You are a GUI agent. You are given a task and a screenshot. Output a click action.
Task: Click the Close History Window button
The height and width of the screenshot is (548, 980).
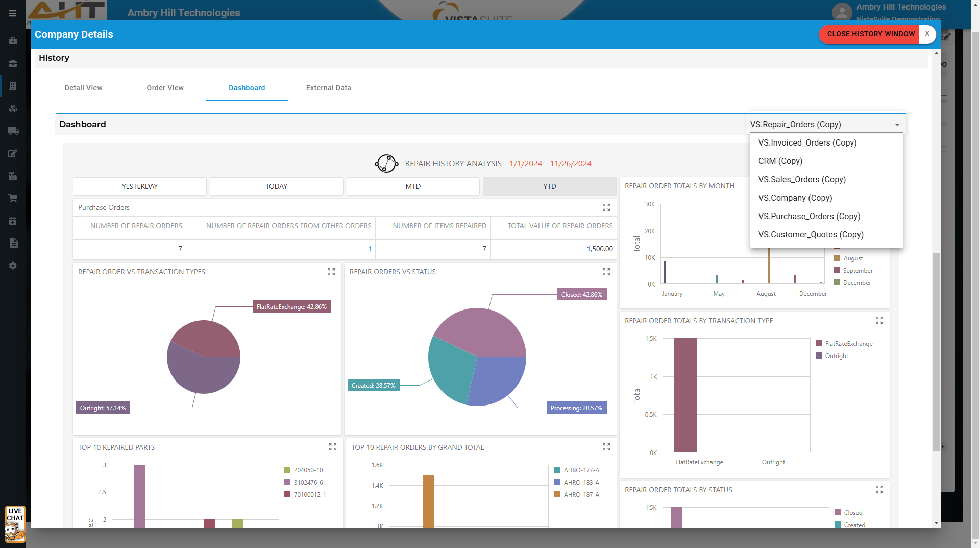pos(871,34)
